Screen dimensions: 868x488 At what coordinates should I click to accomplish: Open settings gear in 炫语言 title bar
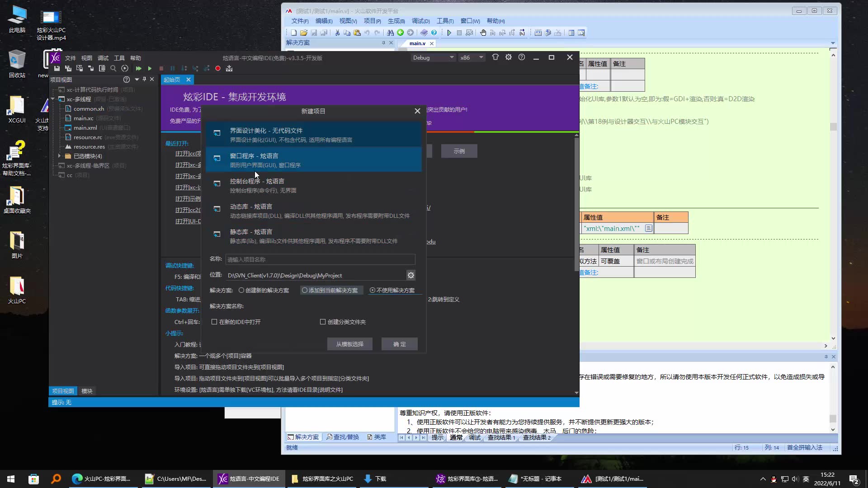(x=509, y=57)
